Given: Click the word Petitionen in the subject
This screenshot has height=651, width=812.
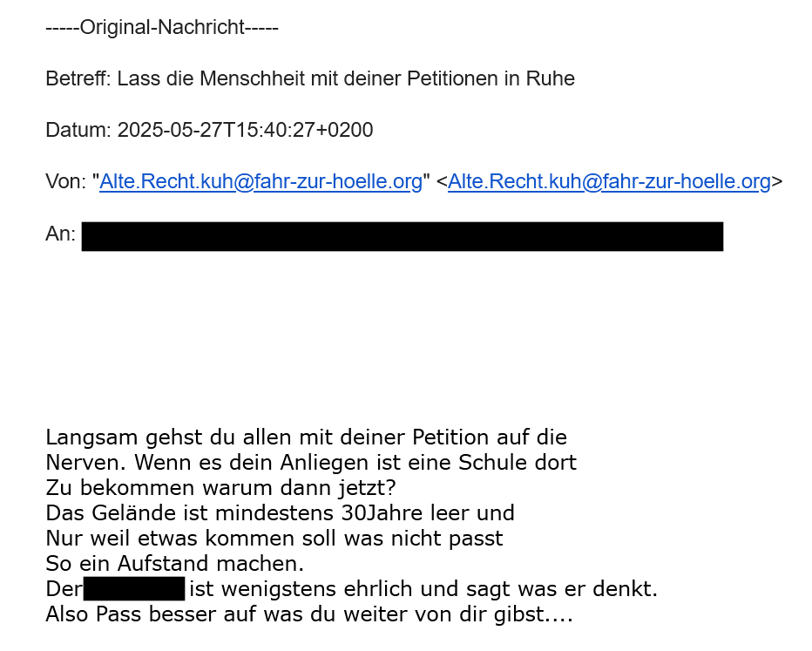Looking at the screenshot, I should click(450, 79).
